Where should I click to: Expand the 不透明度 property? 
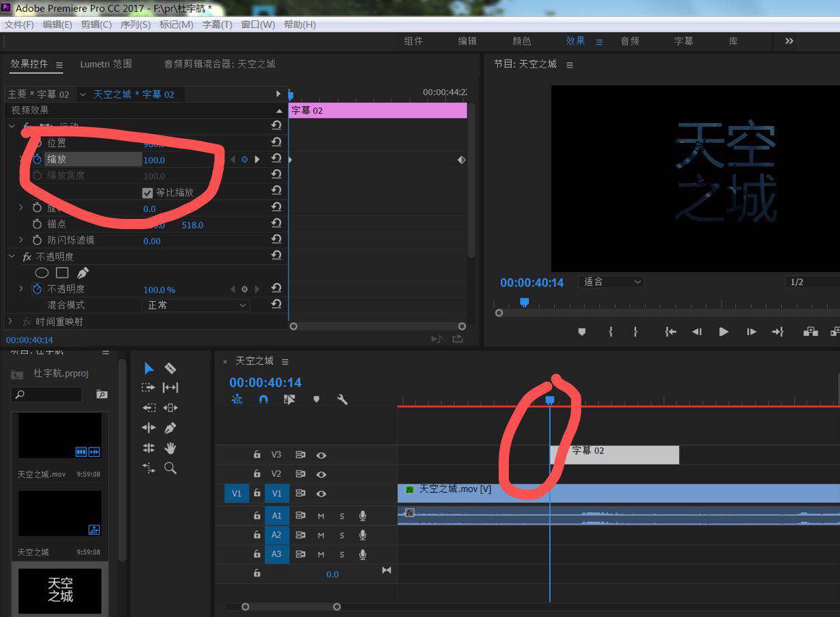click(x=21, y=289)
